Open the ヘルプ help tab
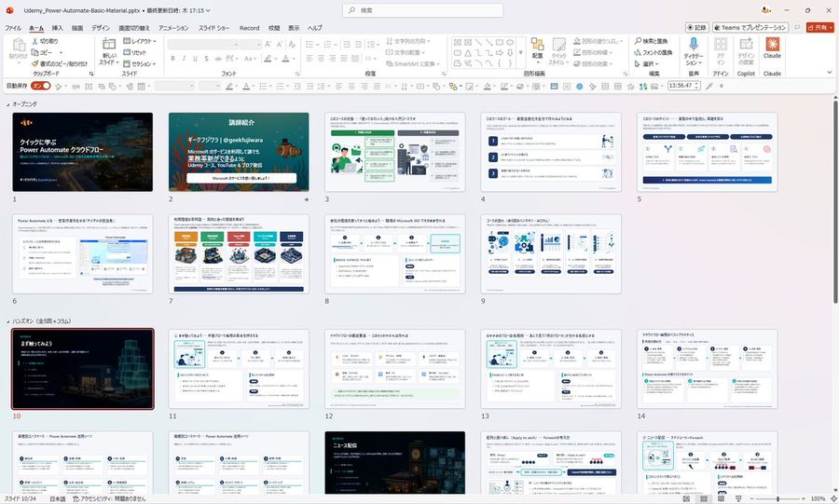Image resolution: width=839 pixels, height=504 pixels. pos(315,28)
